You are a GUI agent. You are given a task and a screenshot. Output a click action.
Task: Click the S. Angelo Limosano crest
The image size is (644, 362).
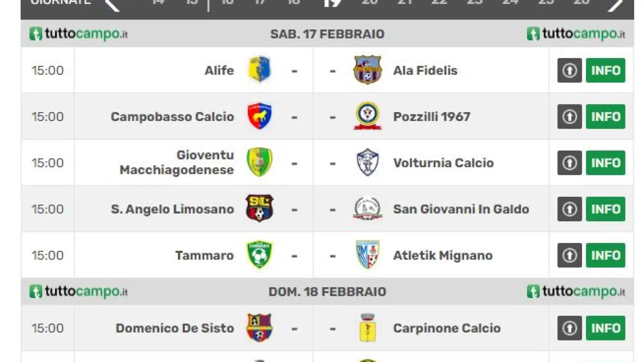tap(259, 208)
